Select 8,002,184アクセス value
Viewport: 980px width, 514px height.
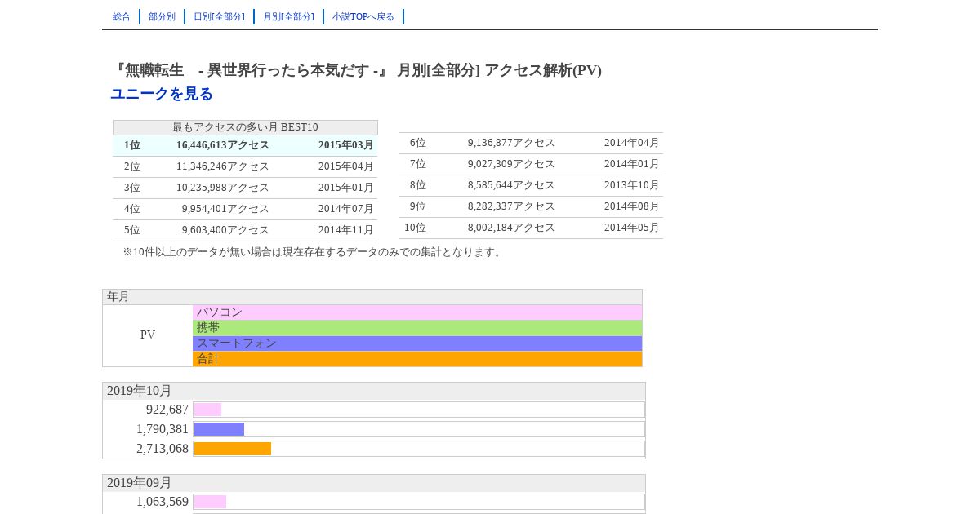(511, 228)
